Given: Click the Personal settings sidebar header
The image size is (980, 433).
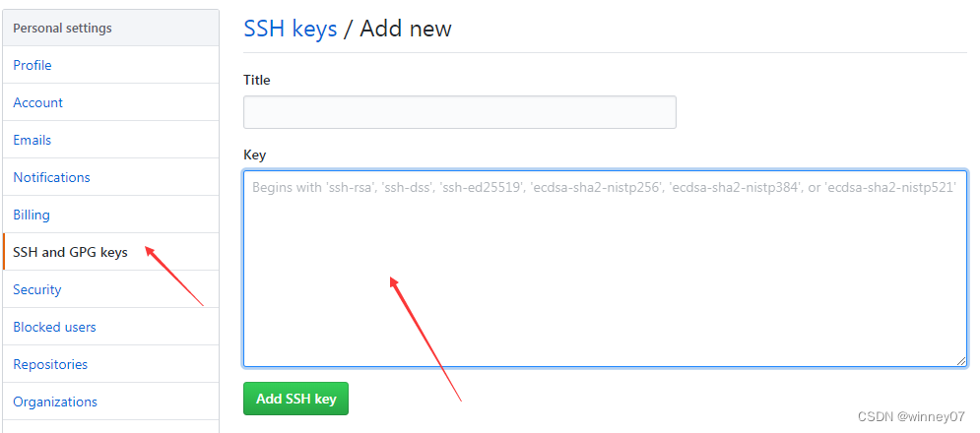Looking at the screenshot, I should point(62,28).
